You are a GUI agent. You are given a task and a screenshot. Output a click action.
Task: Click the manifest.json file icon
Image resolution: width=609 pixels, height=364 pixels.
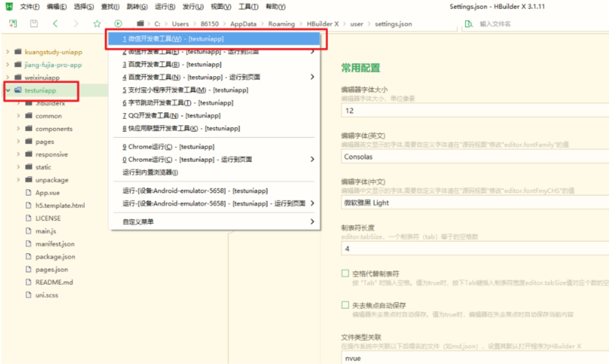click(28, 244)
